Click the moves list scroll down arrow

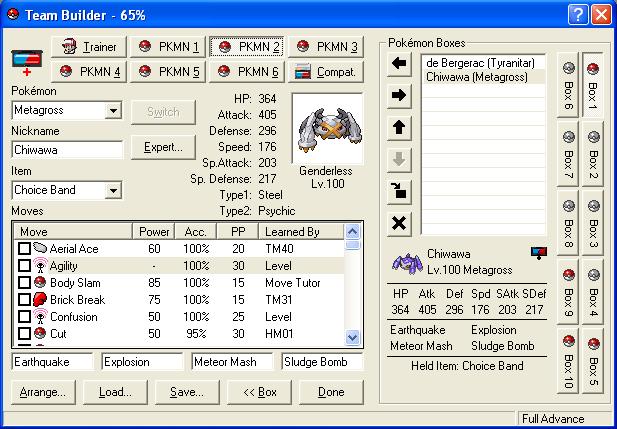click(x=352, y=337)
